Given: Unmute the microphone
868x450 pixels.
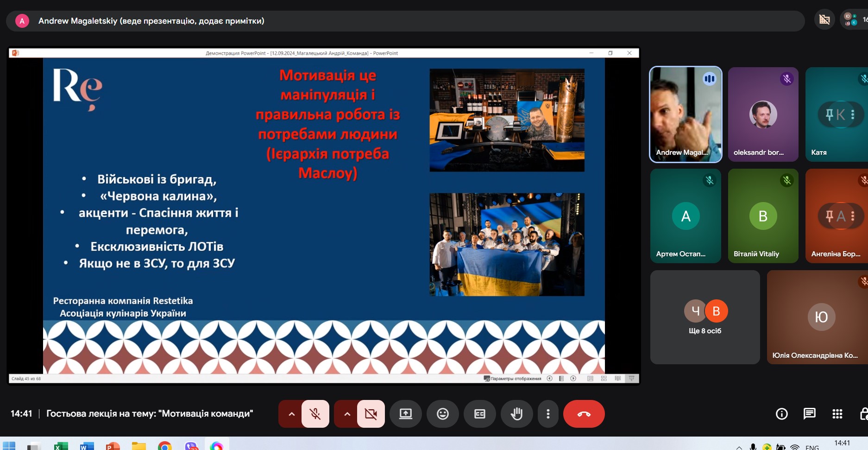Looking at the screenshot, I should click(x=315, y=414).
